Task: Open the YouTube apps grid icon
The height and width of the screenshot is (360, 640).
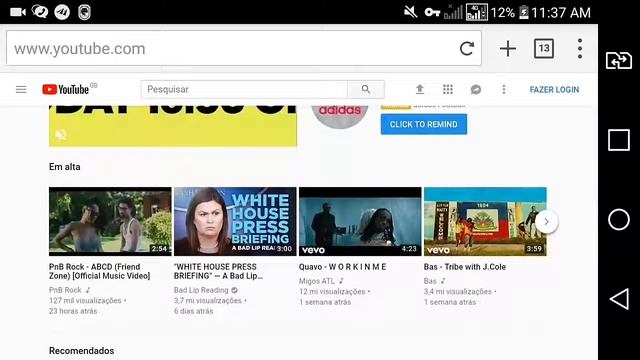Action: pos(448,89)
